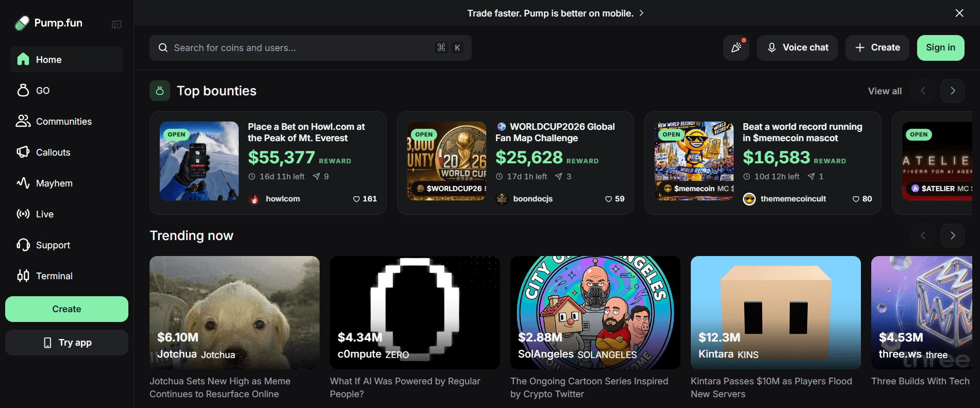Click the $25,628 reward amount
This screenshot has width=980, height=408.
point(529,158)
